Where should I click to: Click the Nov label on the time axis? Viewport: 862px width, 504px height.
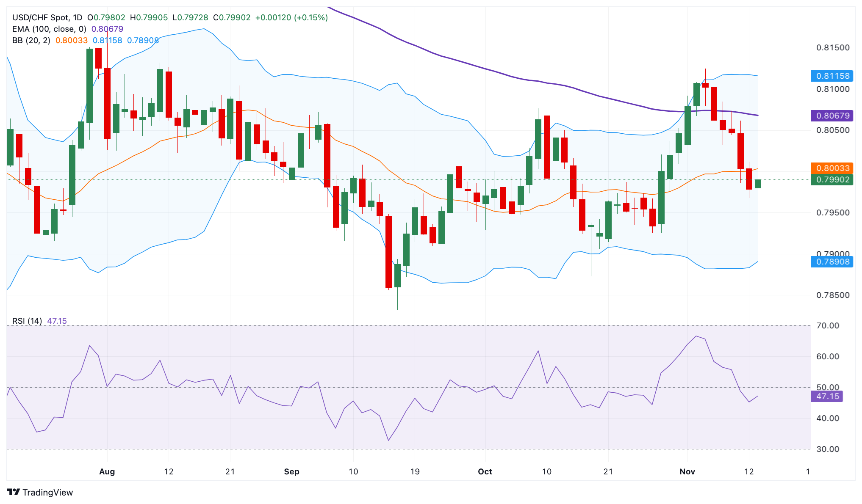pos(688,471)
